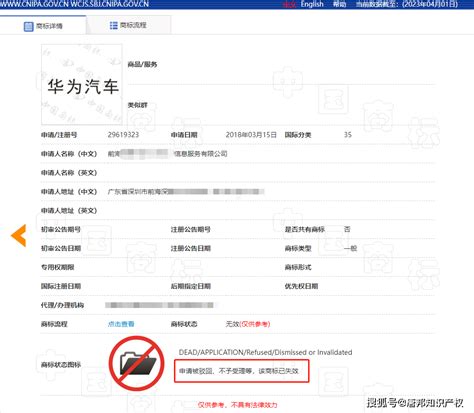Click the 商标状态 value 无效
Image resolution: width=474 pixels, height=413 pixels.
pyautogui.click(x=232, y=324)
